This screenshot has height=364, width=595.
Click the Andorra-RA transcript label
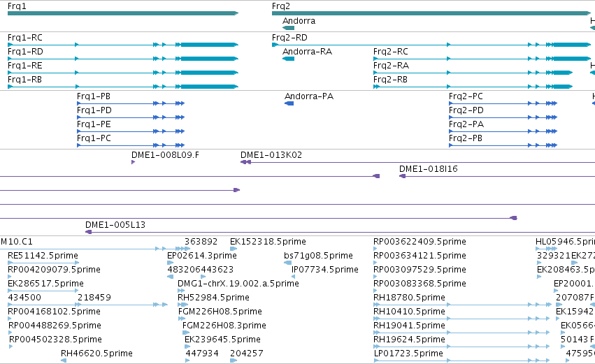[x=308, y=52]
